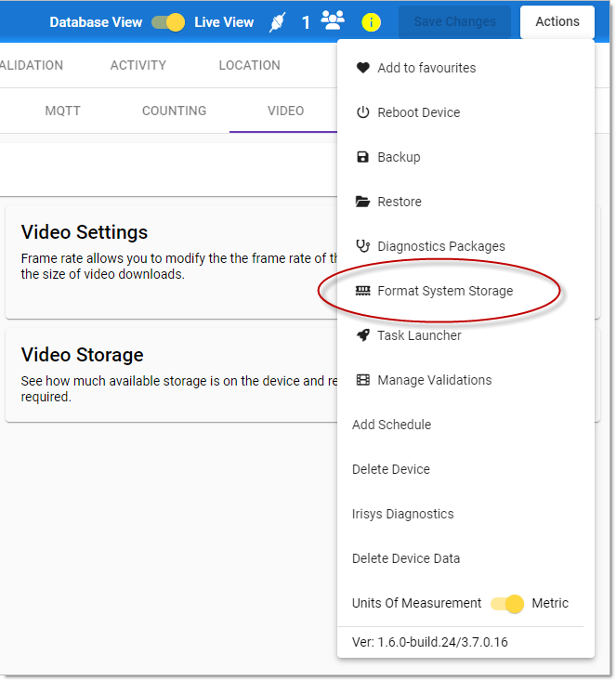The image size is (616, 681).
Task: Switch to the ACTIVITY tab
Action: click(x=138, y=65)
